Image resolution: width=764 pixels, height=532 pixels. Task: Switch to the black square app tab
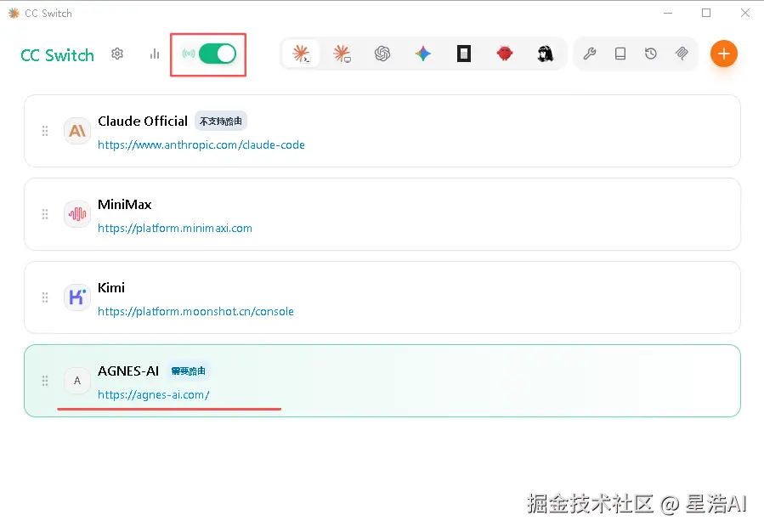click(464, 54)
